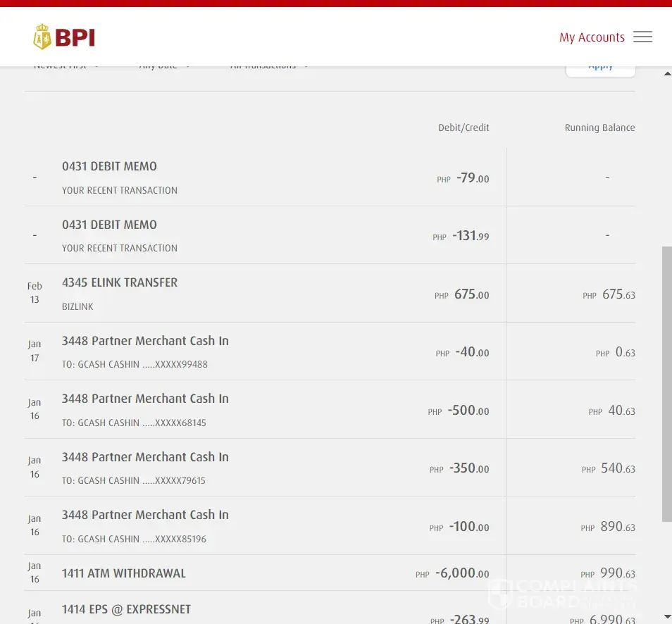
Task: Open the hamburger menu icon
Action: [x=642, y=37]
